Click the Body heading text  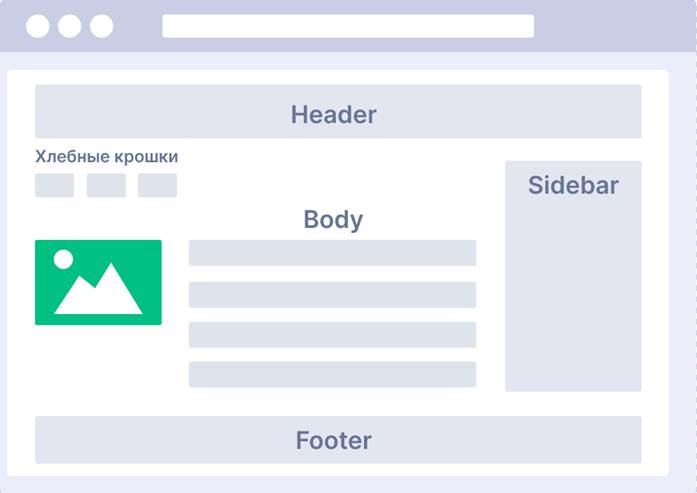click(x=333, y=220)
